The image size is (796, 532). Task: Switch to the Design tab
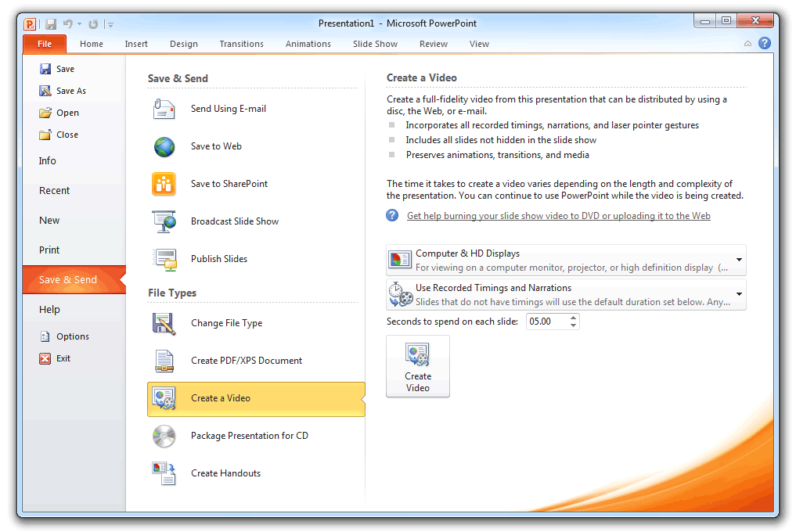[184, 44]
